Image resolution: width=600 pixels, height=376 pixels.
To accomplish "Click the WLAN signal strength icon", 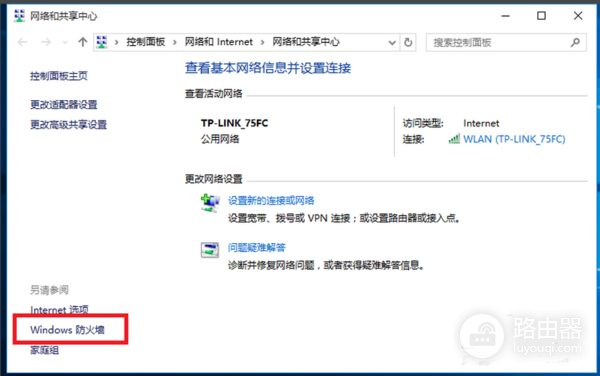I will pyautogui.click(x=454, y=139).
